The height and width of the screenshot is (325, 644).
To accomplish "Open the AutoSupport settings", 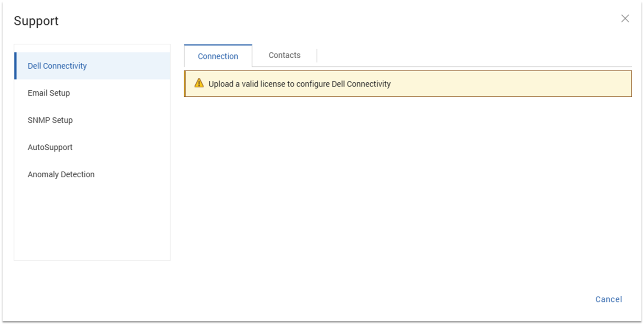I will [x=92, y=147].
